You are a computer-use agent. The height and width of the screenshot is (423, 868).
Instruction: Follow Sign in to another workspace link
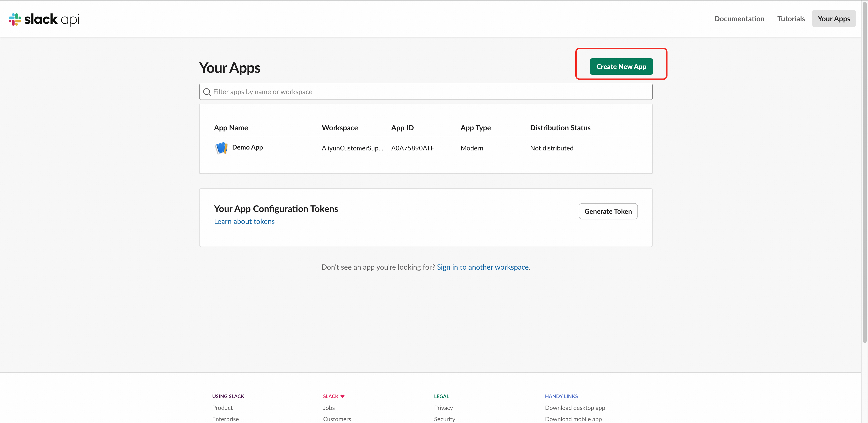point(483,267)
